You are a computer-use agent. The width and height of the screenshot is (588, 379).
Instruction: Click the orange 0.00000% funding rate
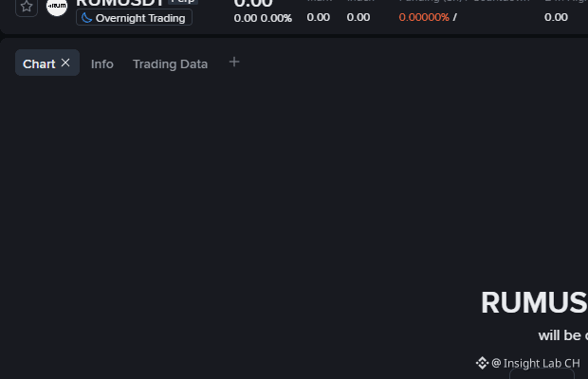(x=424, y=17)
